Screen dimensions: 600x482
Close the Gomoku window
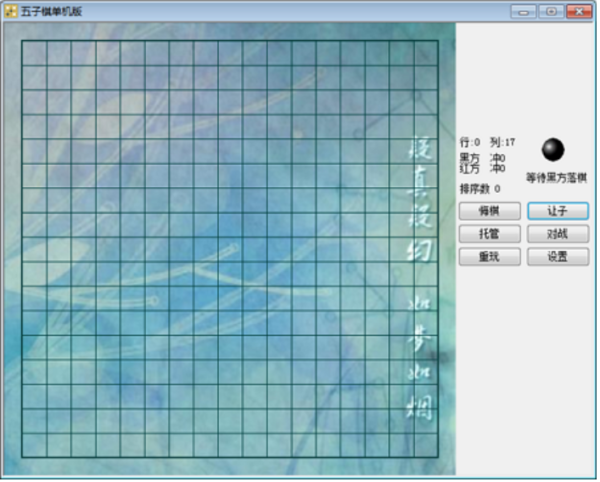(578, 12)
